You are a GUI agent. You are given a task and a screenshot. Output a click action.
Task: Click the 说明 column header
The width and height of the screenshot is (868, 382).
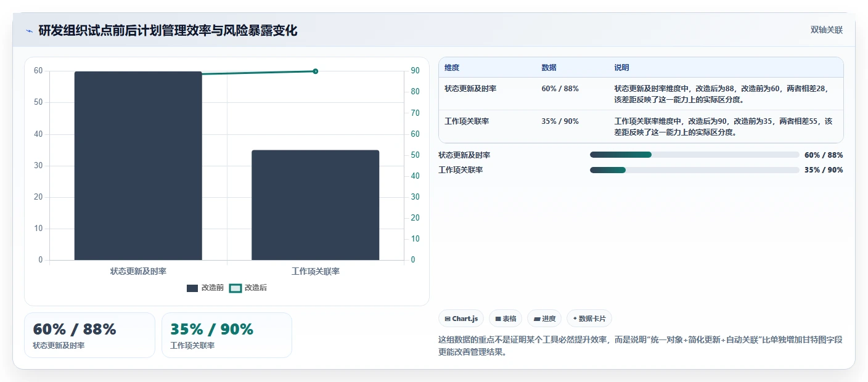click(x=621, y=68)
